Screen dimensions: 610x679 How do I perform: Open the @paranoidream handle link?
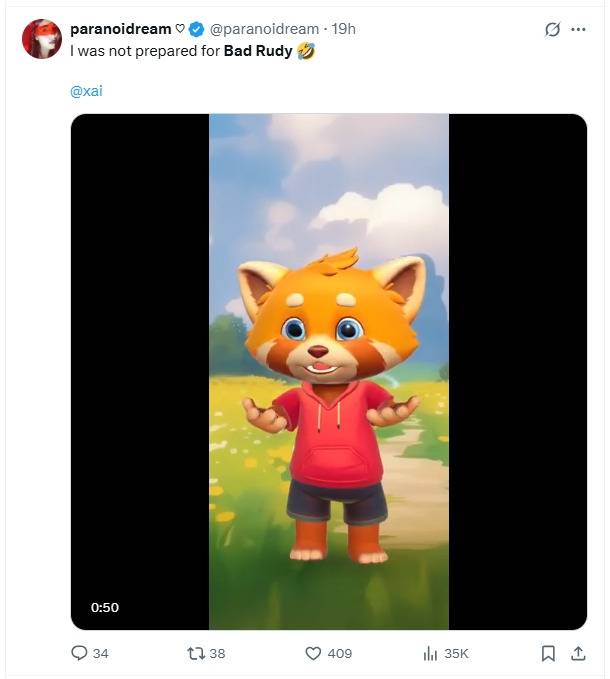click(x=264, y=29)
